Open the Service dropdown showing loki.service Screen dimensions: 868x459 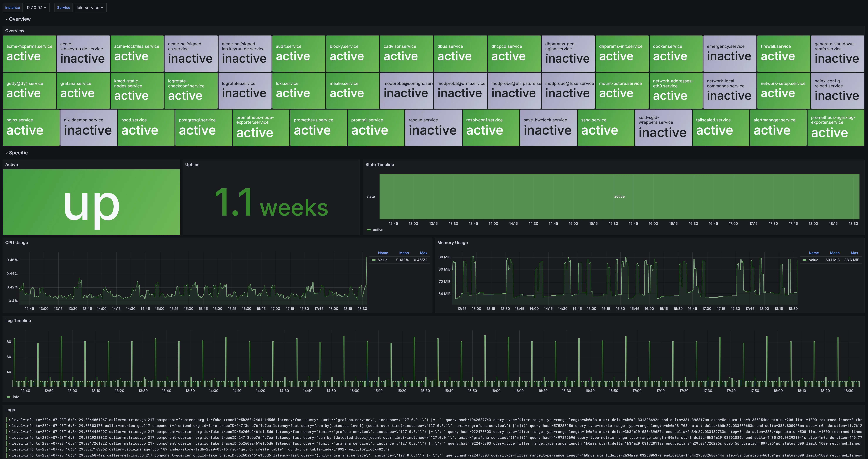[90, 7]
